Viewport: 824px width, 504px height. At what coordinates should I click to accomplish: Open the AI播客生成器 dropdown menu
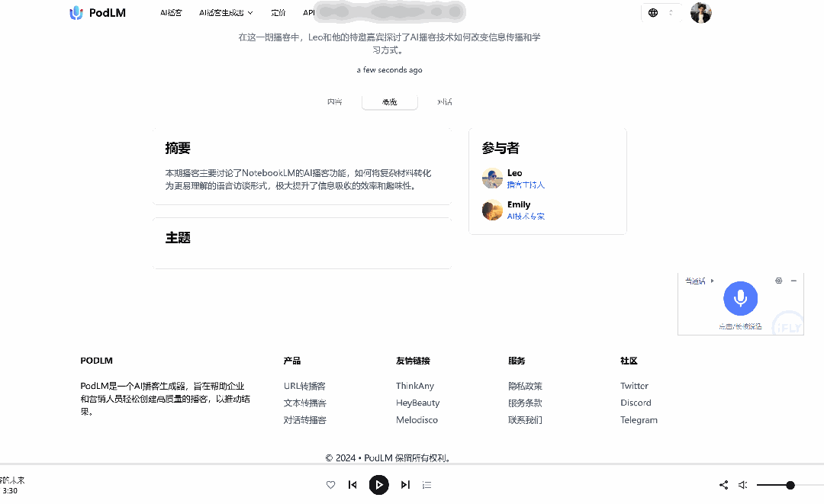point(225,12)
